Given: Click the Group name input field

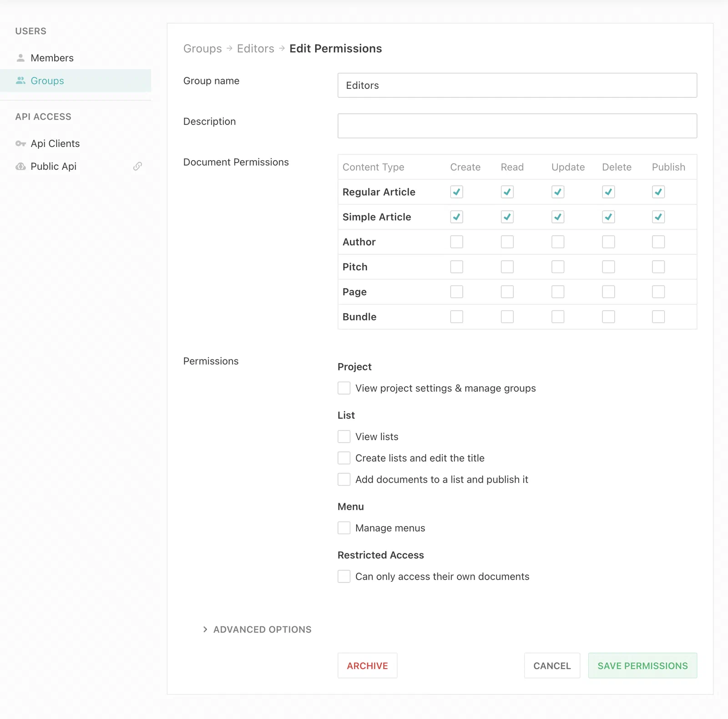Looking at the screenshot, I should (x=517, y=85).
